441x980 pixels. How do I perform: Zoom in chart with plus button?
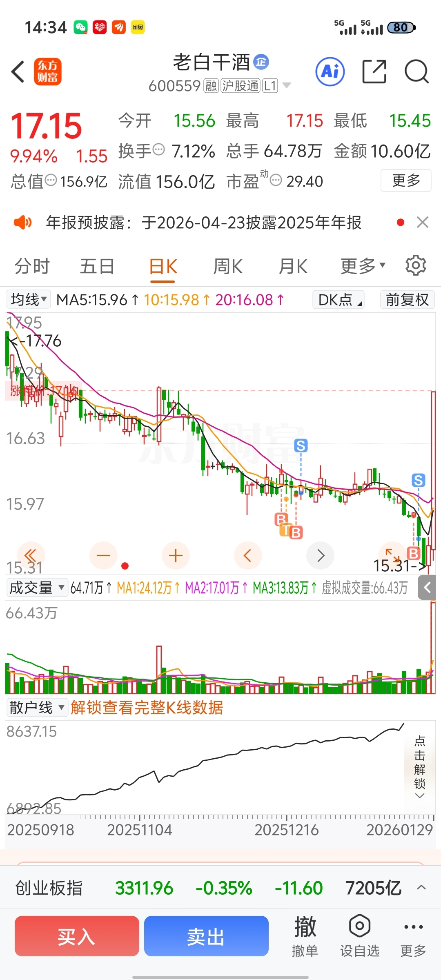176,555
